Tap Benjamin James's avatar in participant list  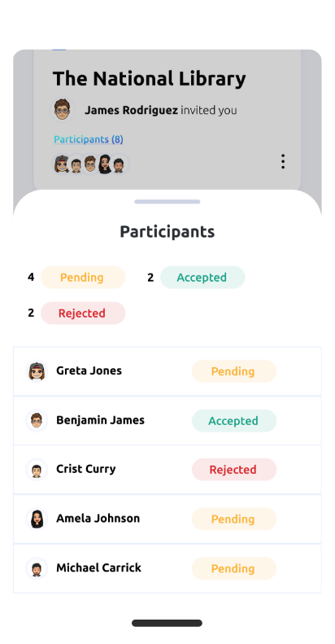point(37,421)
